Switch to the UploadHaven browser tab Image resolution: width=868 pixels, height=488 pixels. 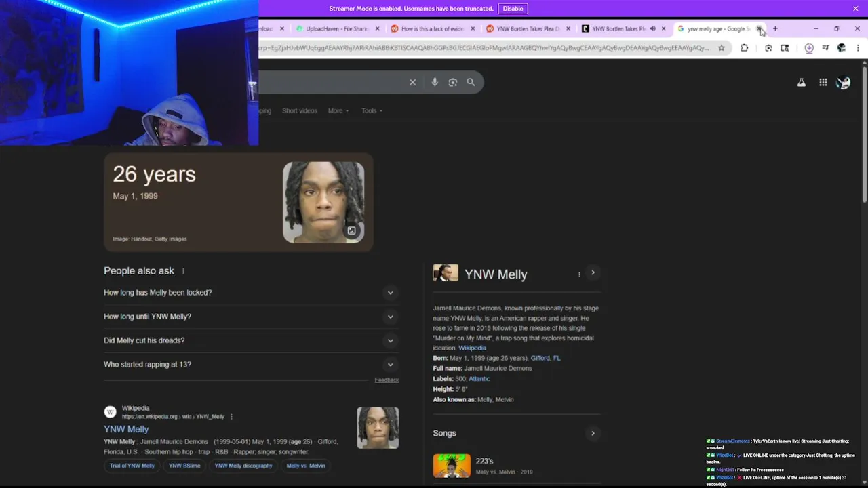(x=337, y=29)
